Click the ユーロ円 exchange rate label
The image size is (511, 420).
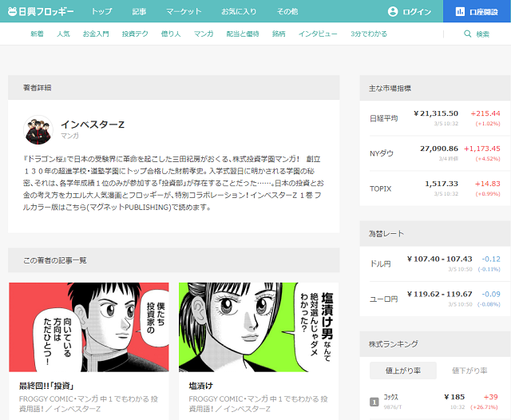pos(383,299)
